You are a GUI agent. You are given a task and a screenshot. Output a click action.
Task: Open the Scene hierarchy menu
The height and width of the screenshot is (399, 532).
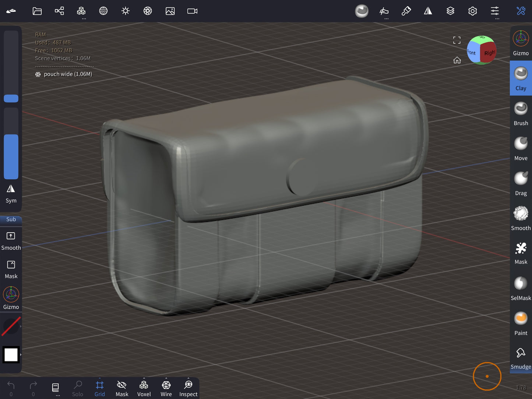coord(59,11)
